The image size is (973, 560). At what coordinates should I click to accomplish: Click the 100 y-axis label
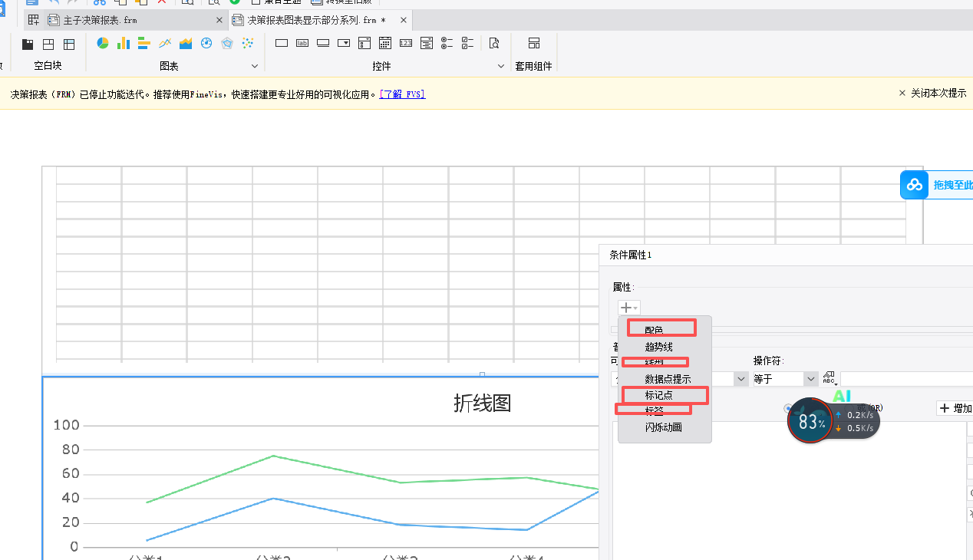65,425
